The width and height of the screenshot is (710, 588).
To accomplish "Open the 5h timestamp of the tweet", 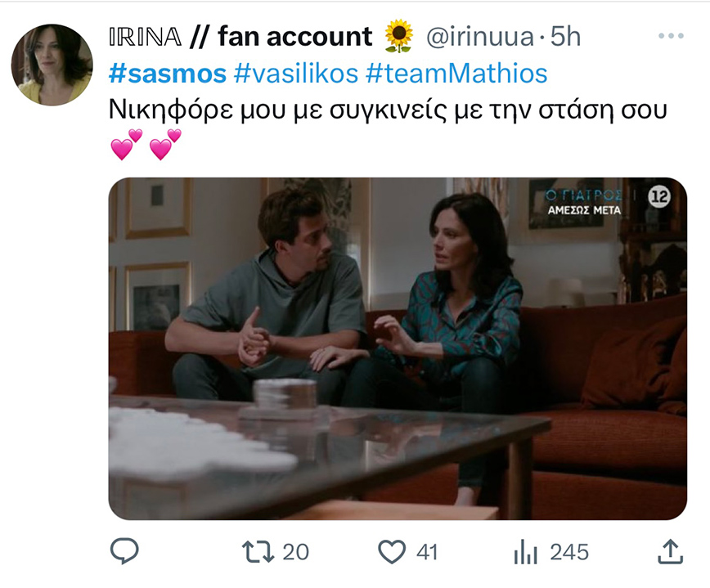I will click(565, 37).
